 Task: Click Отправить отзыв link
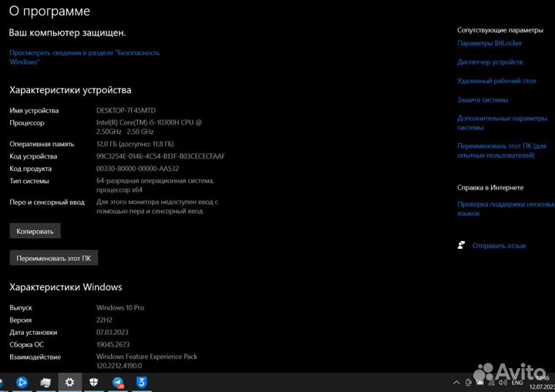click(x=499, y=246)
